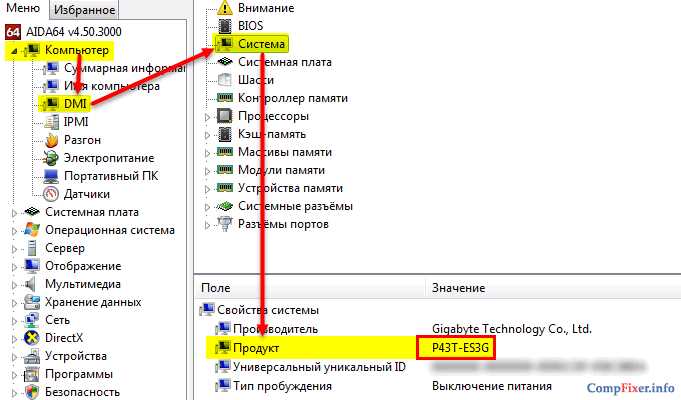Expand the left Системная плата node
The height and width of the screenshot is (400, 681).
tap(14, 213)
